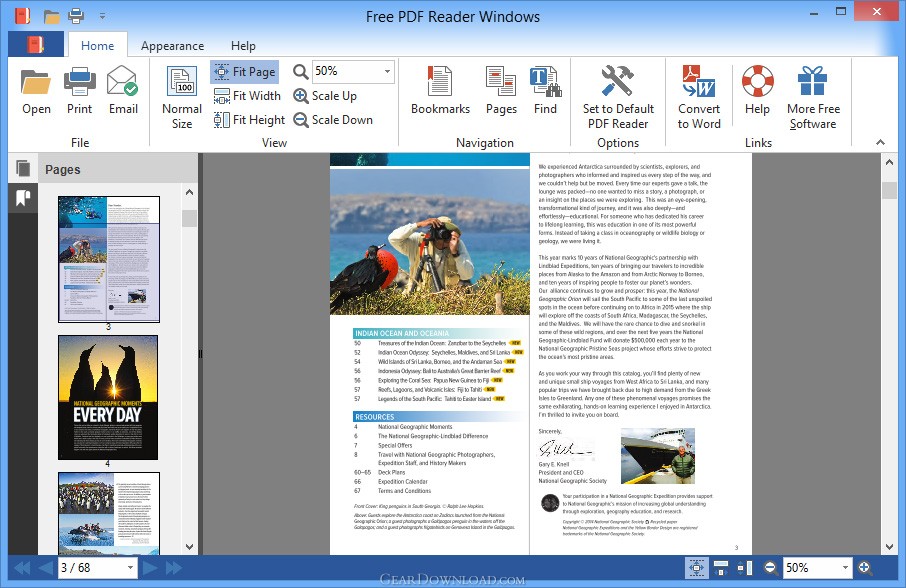Set Normal Size 100 view
The image size is (906, 588).
[182, 97]
